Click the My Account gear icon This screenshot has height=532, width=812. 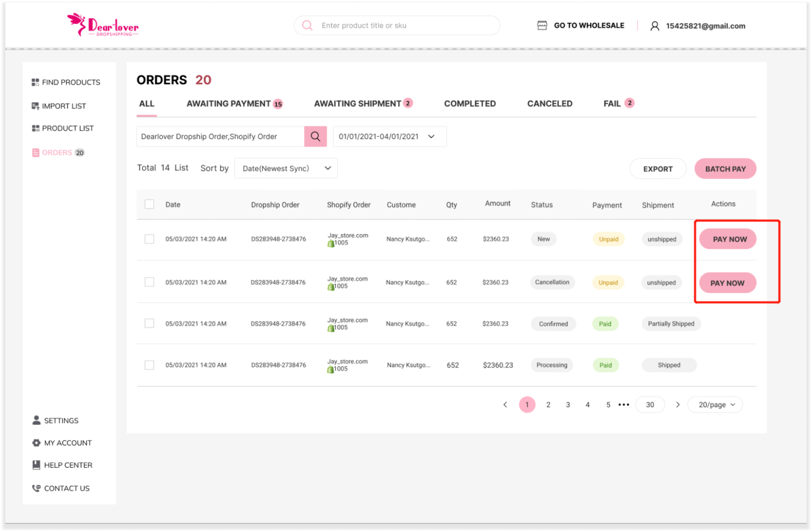tap(36, 443)
